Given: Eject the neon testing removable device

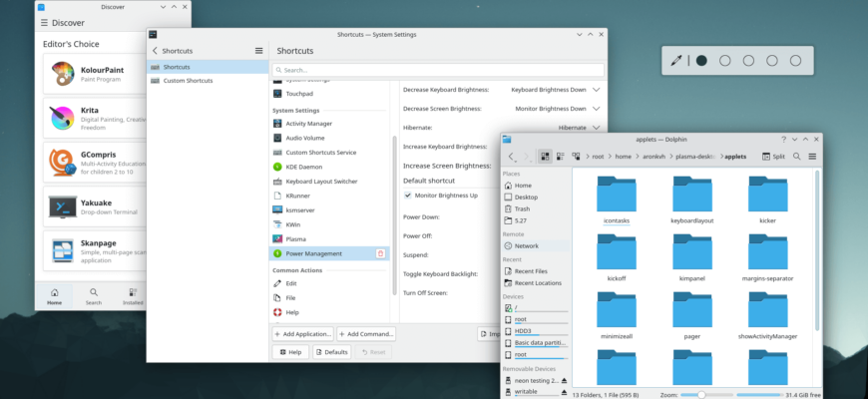Looking at the screenshot, I should 564,381.
